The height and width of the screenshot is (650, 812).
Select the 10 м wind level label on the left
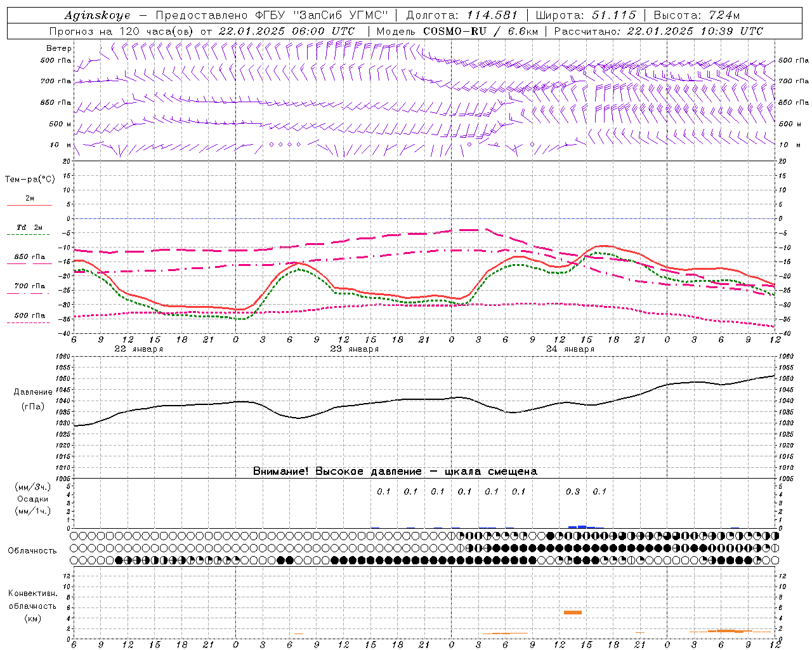(x=61, y=145)
